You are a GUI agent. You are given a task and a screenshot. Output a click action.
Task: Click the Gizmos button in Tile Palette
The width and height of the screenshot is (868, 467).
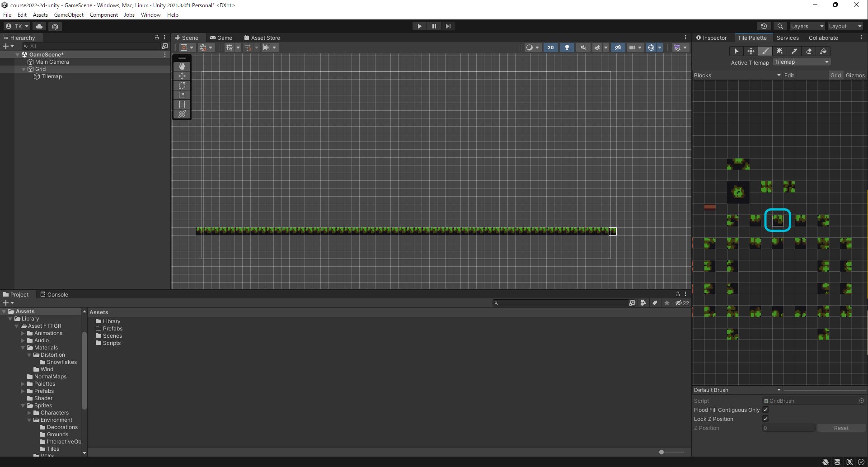point(855,75)
